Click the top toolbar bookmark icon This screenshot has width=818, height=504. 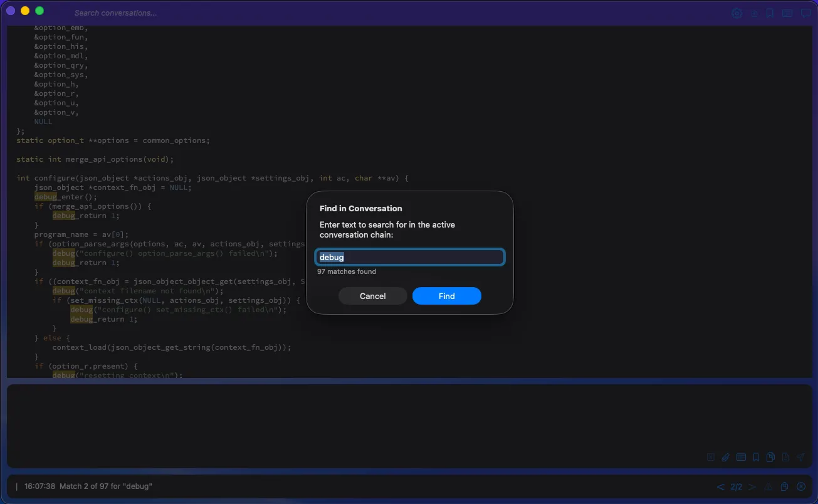tap(770, 13)
